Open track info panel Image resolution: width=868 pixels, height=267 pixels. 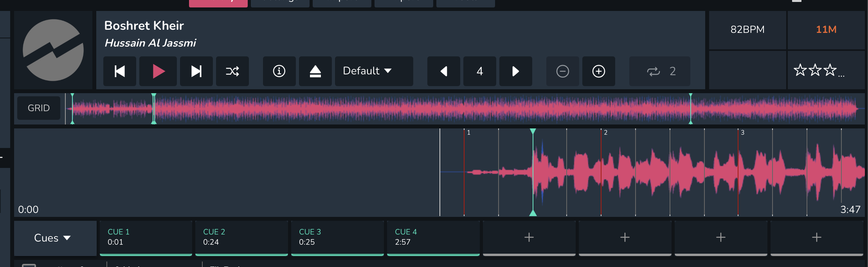[x=279, y=71]
